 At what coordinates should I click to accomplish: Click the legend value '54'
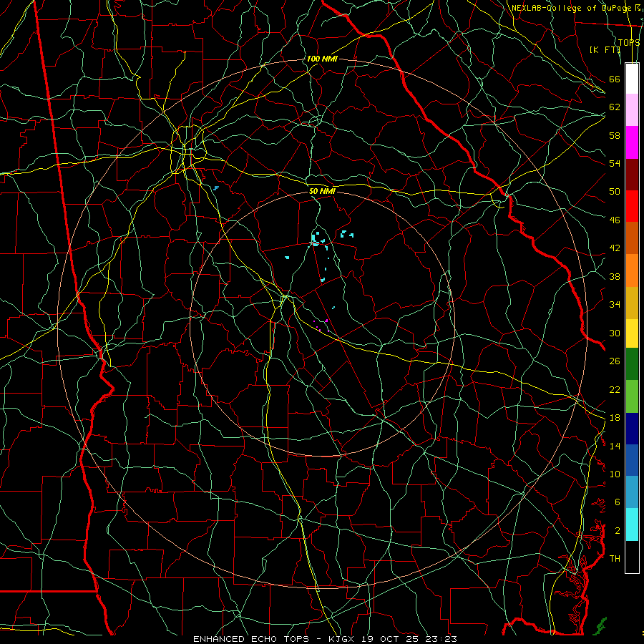(x=615, y=163)
